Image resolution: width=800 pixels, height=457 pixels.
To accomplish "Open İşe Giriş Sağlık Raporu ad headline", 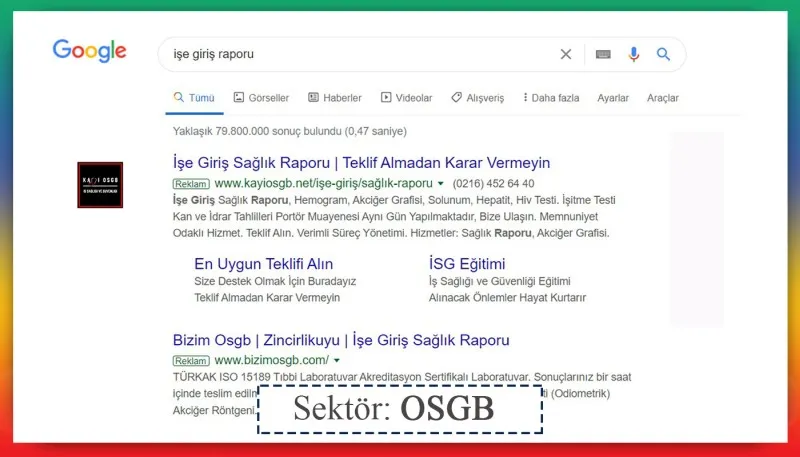I will pyautogui.click(x=361, y=163).
